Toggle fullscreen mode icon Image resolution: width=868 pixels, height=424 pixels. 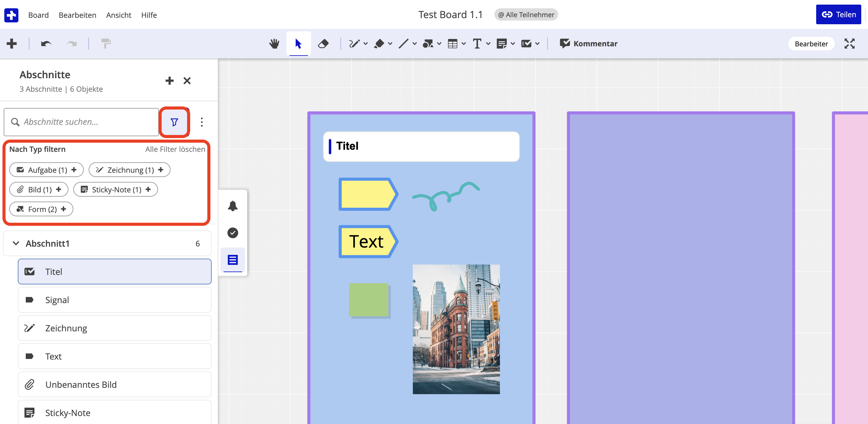tap(850, 44)
